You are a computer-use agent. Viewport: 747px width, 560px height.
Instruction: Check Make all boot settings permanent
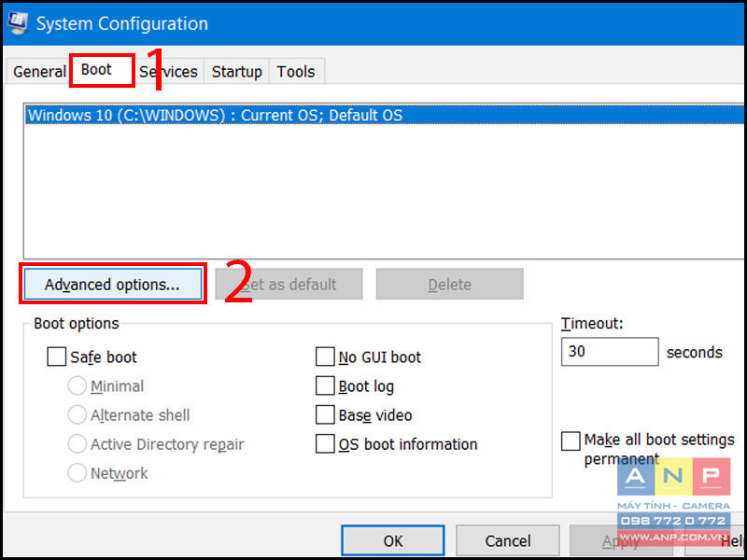click(571, 441)
